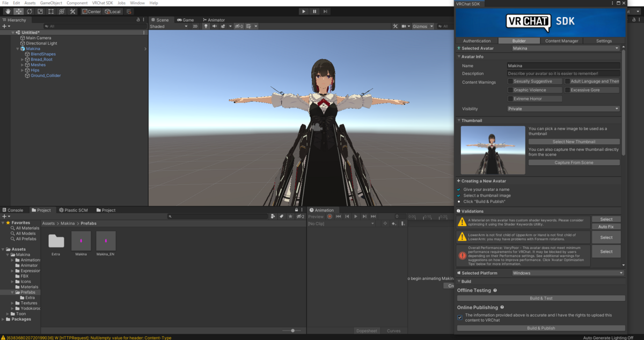Open the Makina_EN prefab asset
This screenshot has height=340, width=644.
(106, 244)
